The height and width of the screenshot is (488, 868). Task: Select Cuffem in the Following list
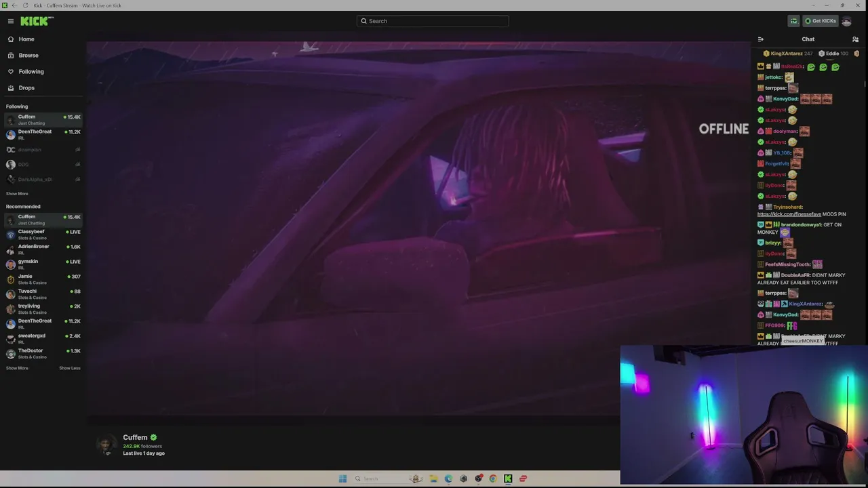pos(43,120)
